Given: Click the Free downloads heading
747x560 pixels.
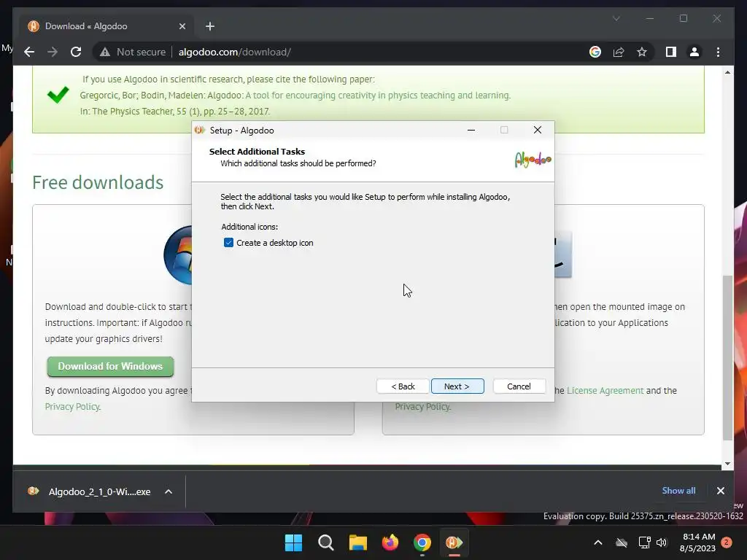Looking at the screenshot, I should 98,182.
